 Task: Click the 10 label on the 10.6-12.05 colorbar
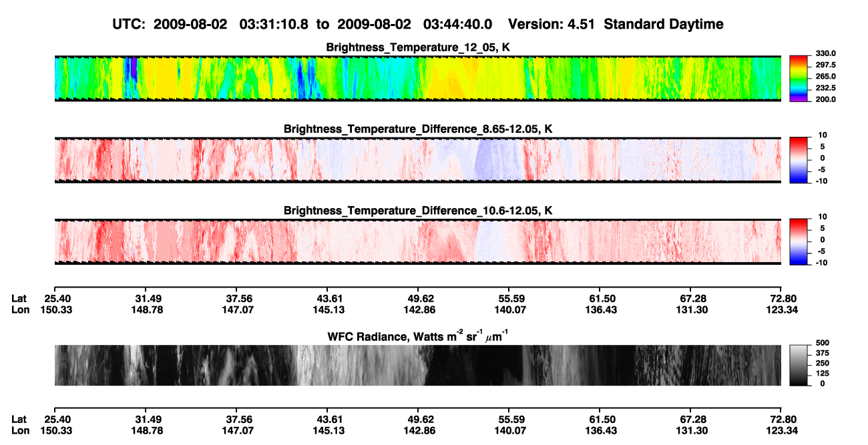click(x=823, y=217)
